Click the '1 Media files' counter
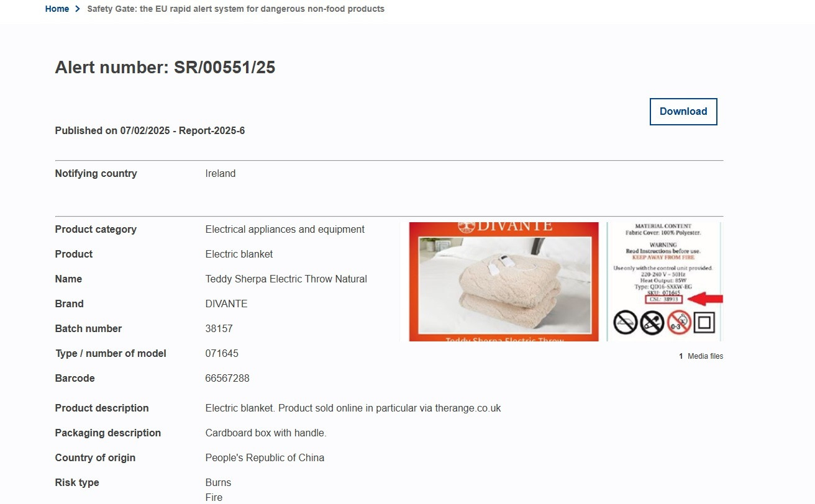Screen dimensions: 815x504 tap(701, 356)
